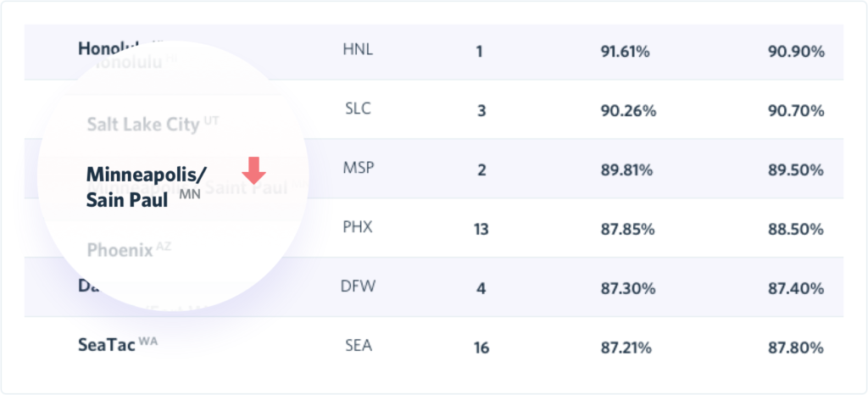Select the HNL airport code

click(x=359, y=49)
